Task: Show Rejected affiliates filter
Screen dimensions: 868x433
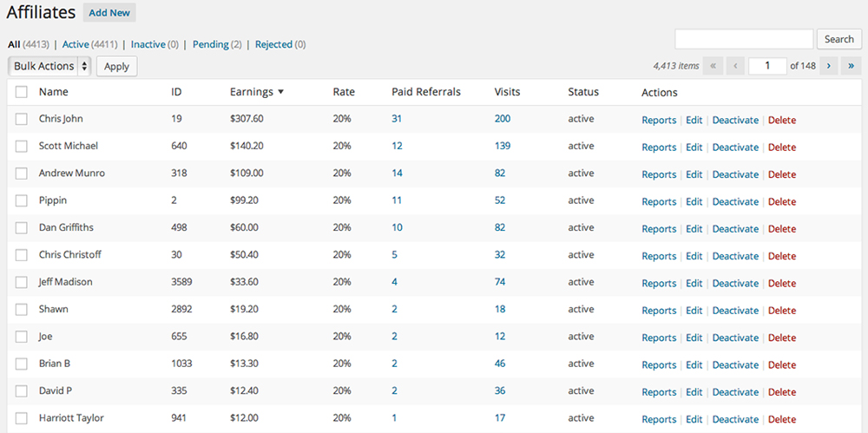Action: (x=273, y=44)
